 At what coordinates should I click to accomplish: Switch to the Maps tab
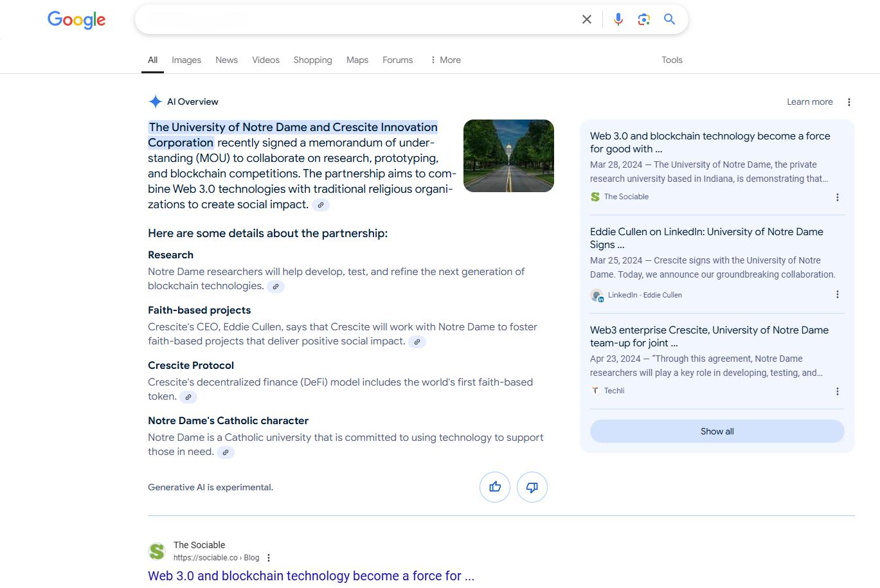tap(357, 60)
